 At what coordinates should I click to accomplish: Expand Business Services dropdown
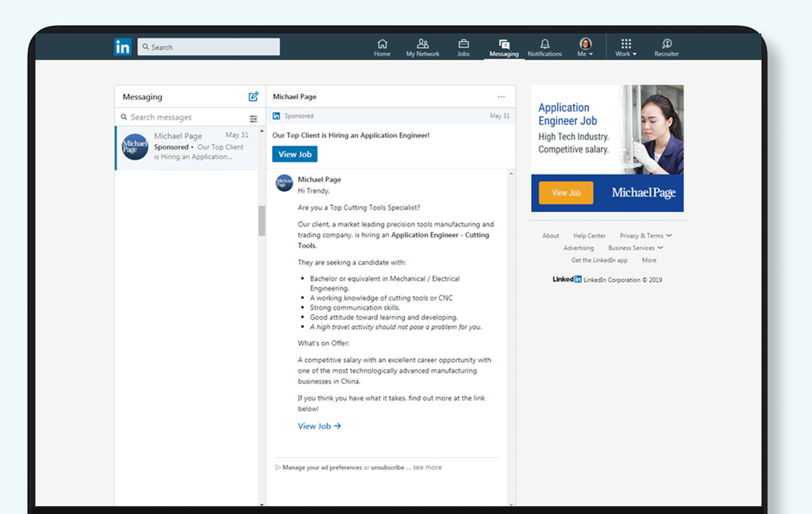[x=635, y=248]
